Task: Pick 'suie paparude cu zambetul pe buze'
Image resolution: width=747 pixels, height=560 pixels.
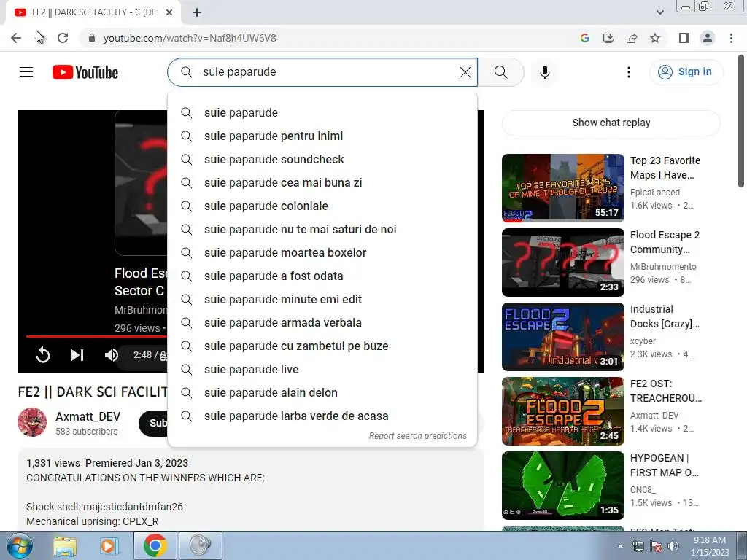Action: coord(322,346)
